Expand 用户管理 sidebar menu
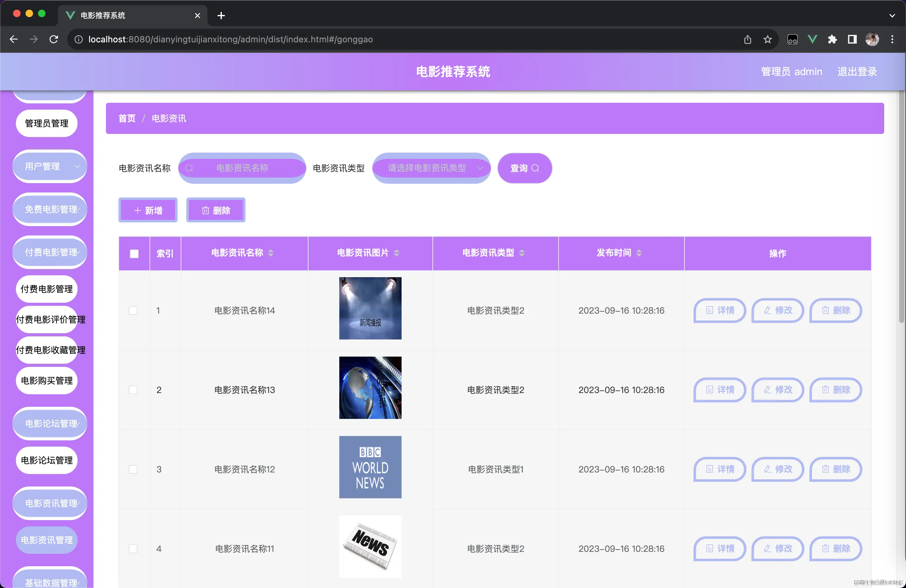906x588 pixels. (50, 166)
